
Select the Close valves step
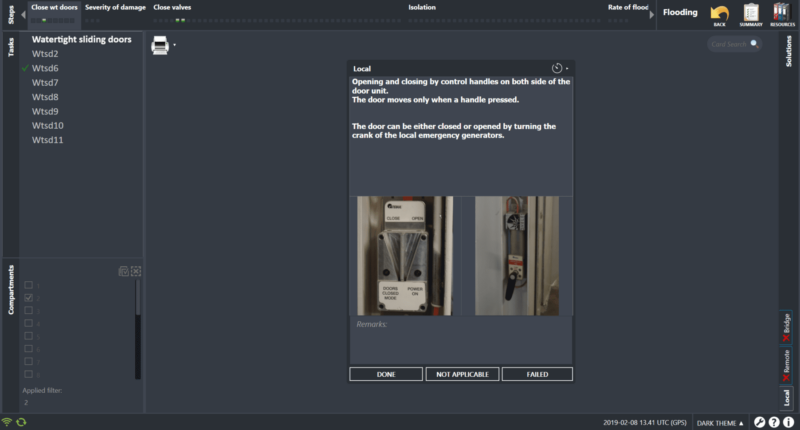click(172, 7)
